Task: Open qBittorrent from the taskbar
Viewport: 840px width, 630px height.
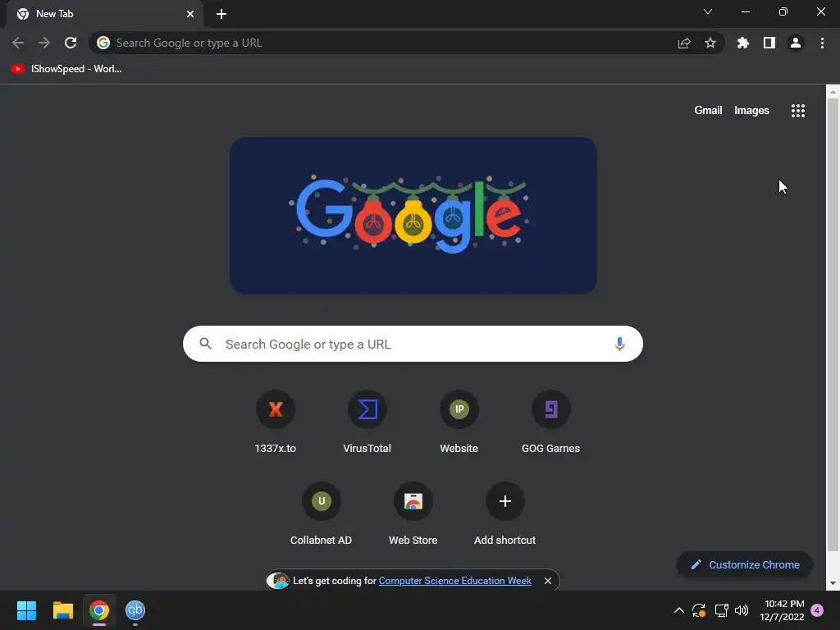Action: [x=135, y=610]
